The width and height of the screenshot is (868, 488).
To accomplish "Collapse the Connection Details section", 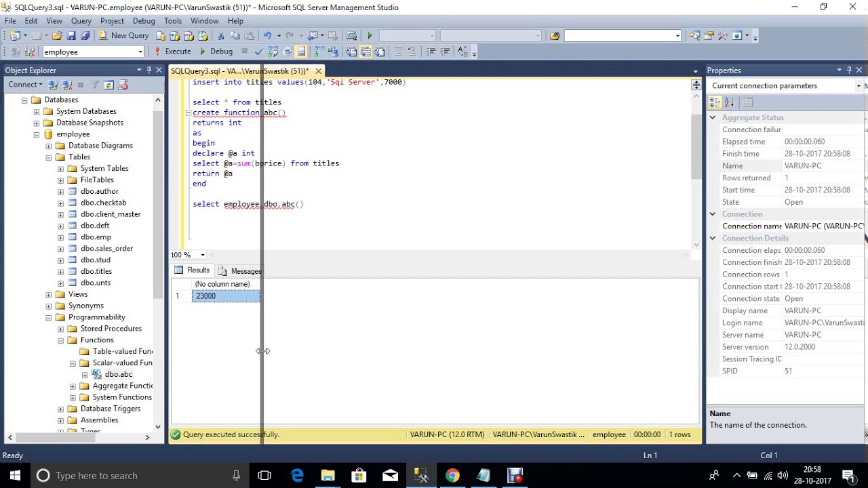I will click(713, 238).
